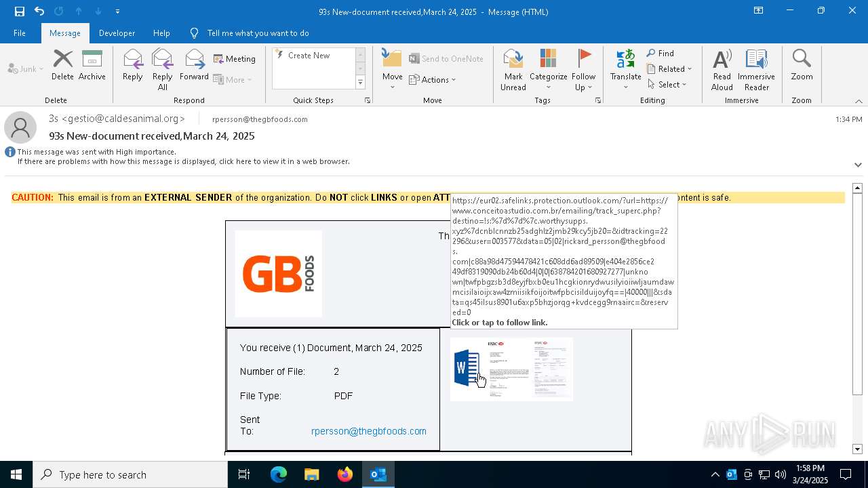Reply to the sender

[x=133, y=65]
